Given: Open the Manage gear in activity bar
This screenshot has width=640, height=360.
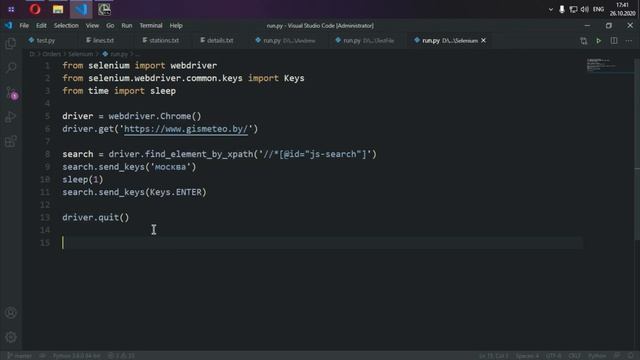Looking at the screenshot, I should pyautogui.click(x=11, y=337).
